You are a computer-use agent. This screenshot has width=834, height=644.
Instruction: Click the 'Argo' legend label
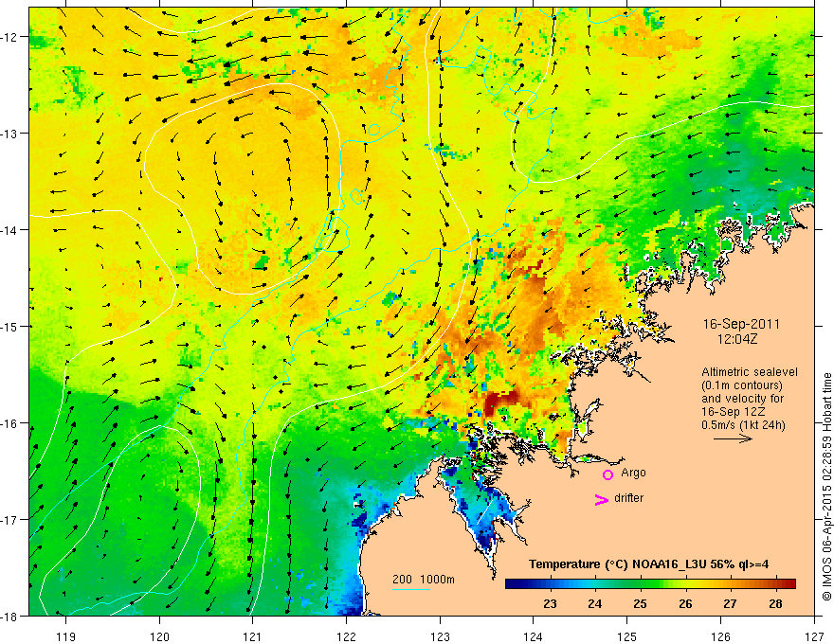coord(633,473)
